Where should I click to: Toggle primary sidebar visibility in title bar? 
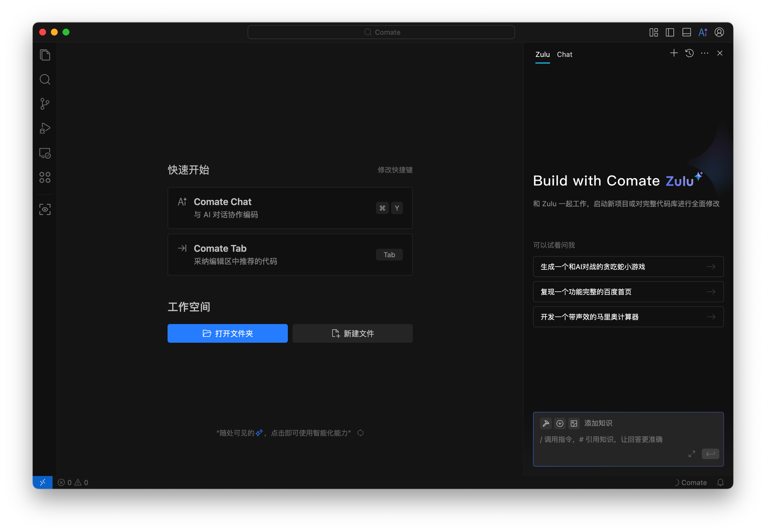coord(670,32)
